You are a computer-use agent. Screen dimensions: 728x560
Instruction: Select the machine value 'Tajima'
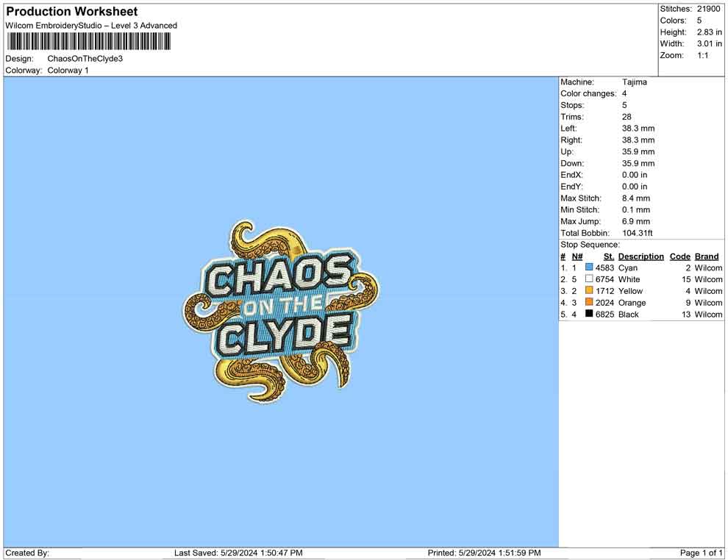tap(635, 82)
